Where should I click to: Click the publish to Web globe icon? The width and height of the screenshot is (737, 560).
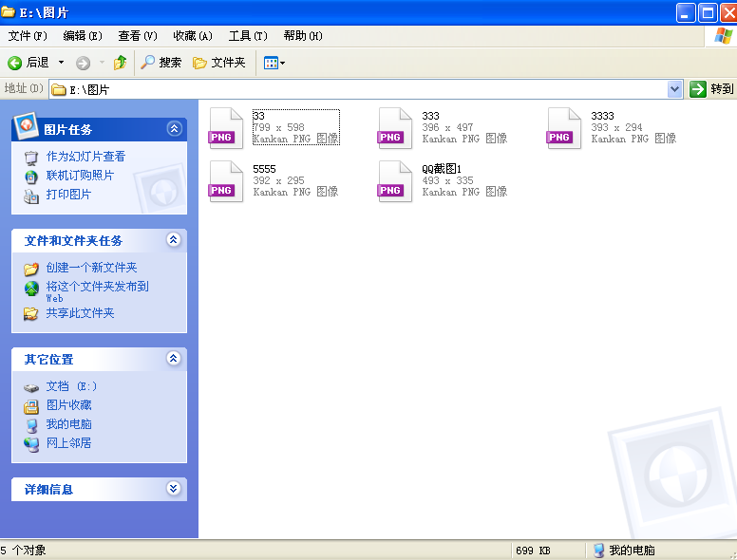pos(31,289)
